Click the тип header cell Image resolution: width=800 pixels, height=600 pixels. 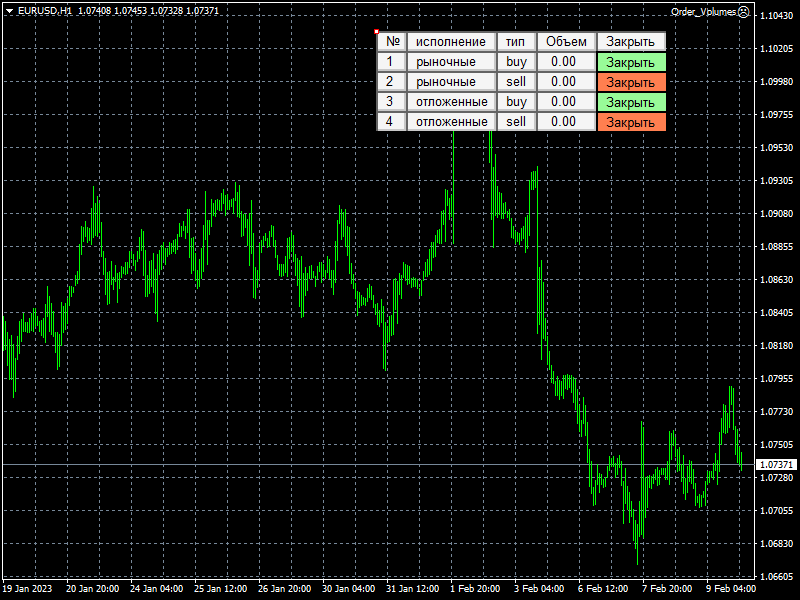click(516, 42)
